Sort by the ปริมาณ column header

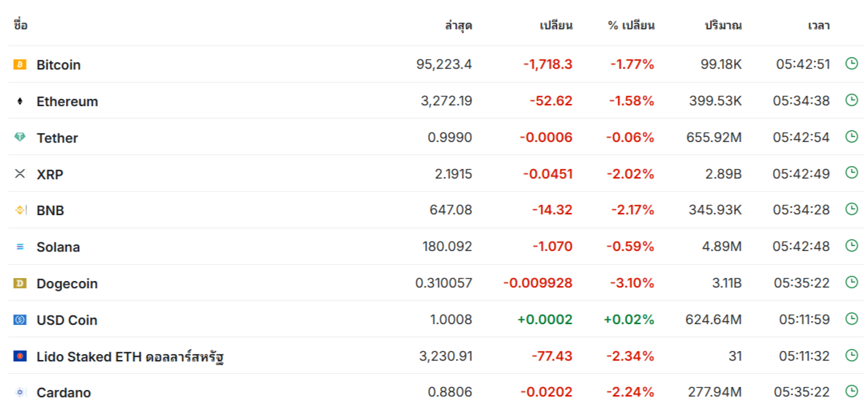coord(724,26)
